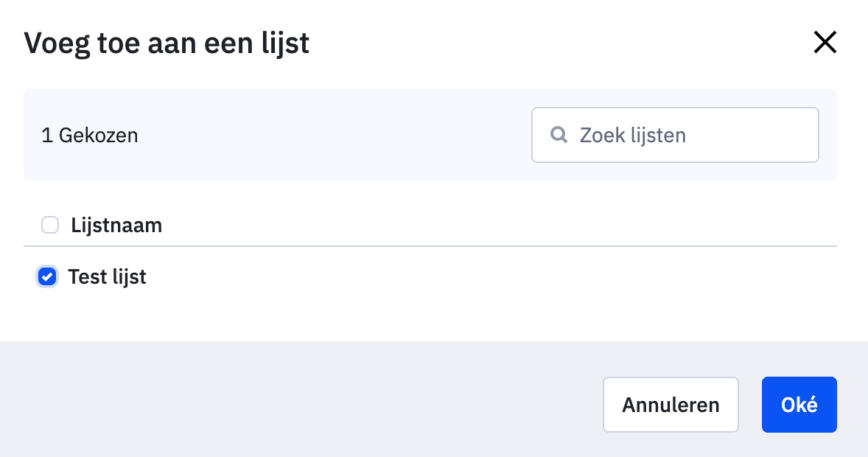868x457 pixels.
Task: Click the 1 Gekozen counter label
Action: click(x=89, y=135)
